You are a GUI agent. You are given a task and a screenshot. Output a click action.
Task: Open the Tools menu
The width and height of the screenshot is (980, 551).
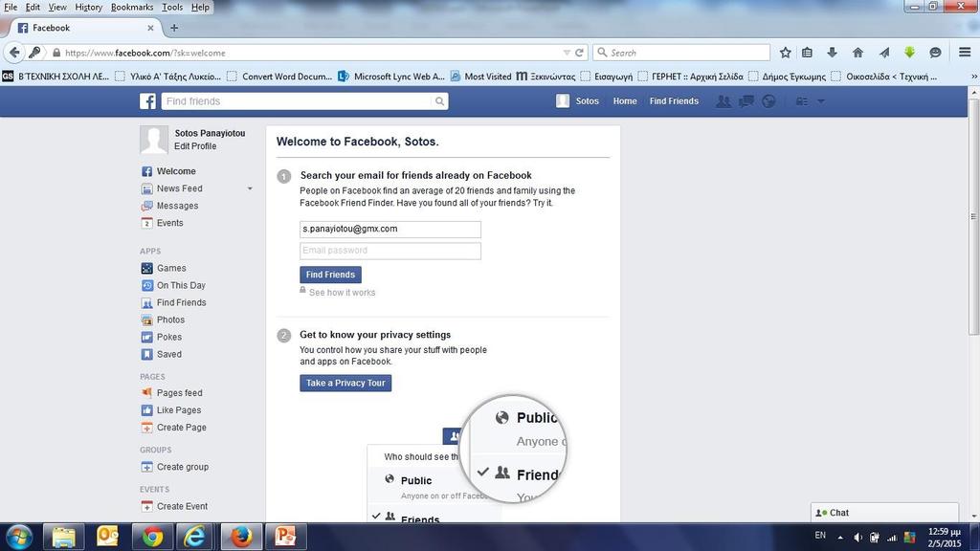[172, 7]
